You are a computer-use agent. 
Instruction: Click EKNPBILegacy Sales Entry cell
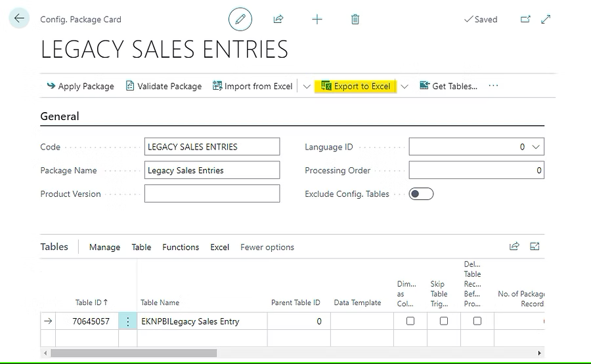[x=202, y=321]
